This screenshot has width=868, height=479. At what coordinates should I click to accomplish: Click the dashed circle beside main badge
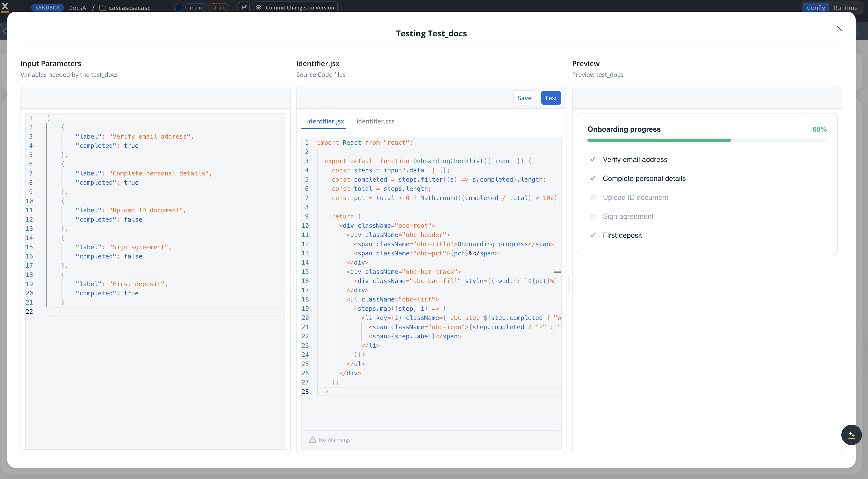pyautogui.click(x=179, y=7)
